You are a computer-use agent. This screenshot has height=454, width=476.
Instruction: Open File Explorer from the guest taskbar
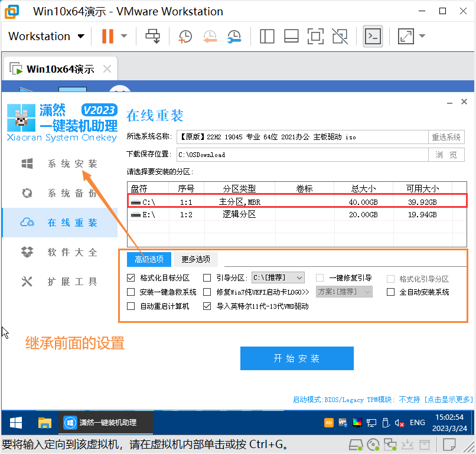[x=45, y=423]
